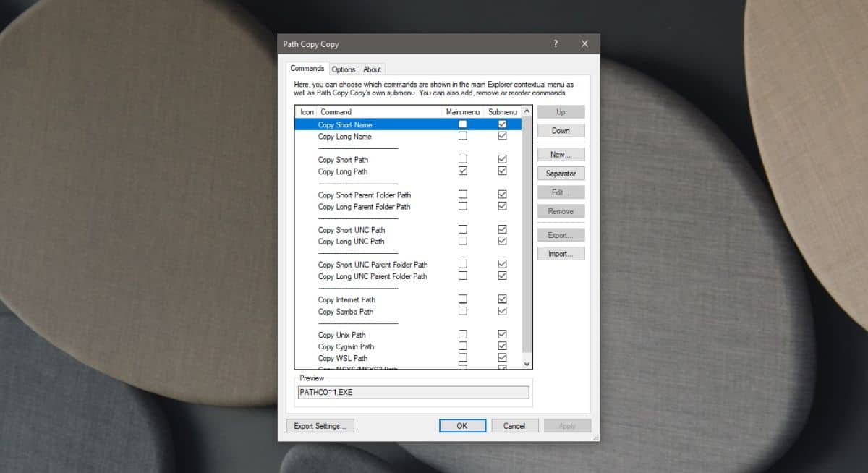Viewport: 868px width, 473px height.
Task: Click the Submenu column header
Action: tap(502, 111)
